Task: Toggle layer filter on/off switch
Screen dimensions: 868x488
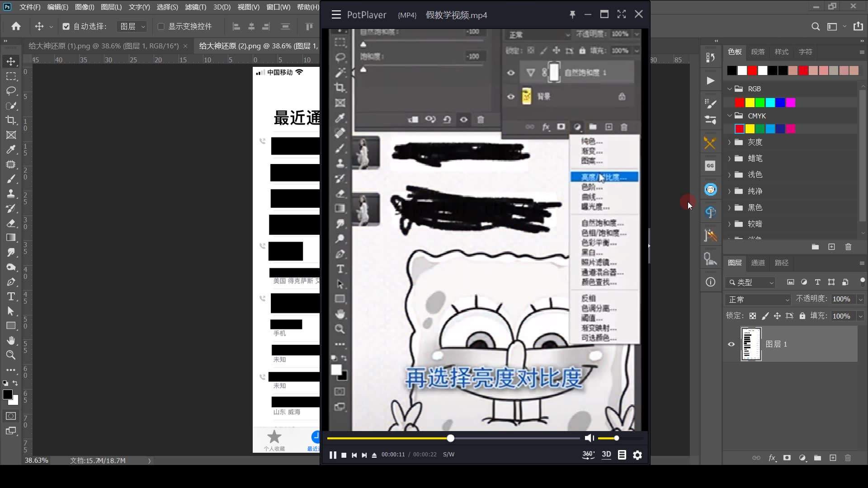Action: click(x=862, y=281)
